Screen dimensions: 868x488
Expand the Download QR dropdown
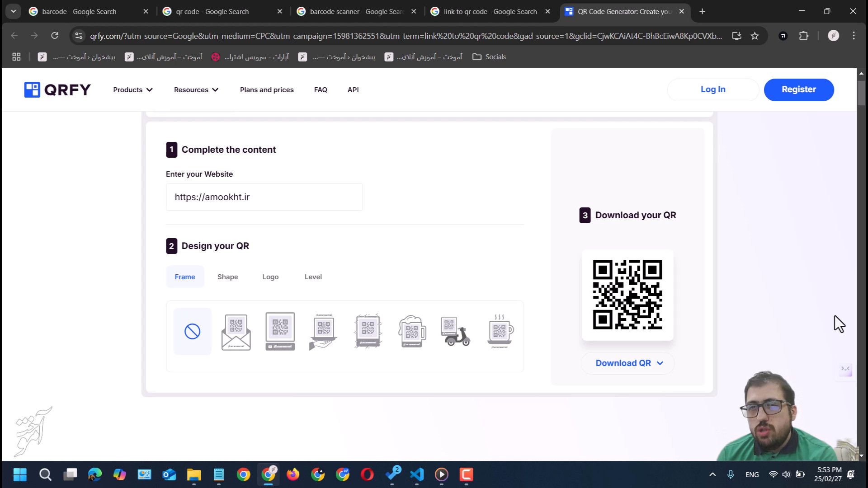tap(628, 363)
